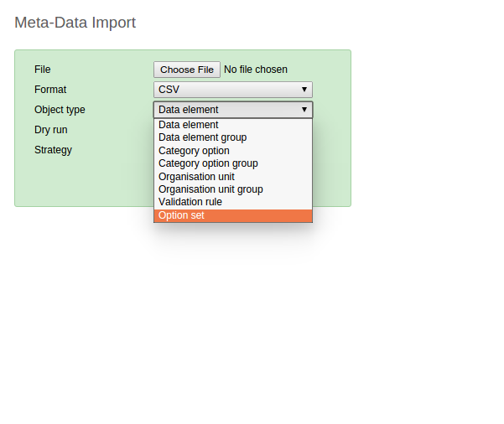Click the 'Format' field label
The width and height of the screenshot is (504, 424).
pos(50,90)
